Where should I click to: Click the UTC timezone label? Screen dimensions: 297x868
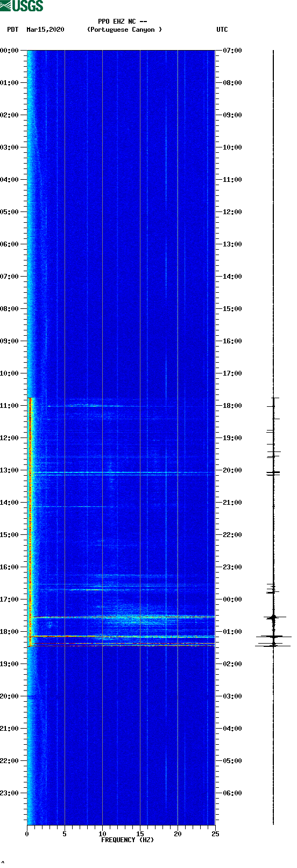pyautogui.click(x=222, y=30)
